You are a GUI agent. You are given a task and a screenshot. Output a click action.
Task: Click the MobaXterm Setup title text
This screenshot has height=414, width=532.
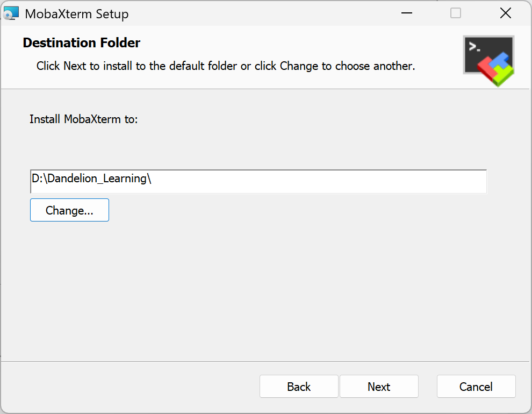coord(77,14)
